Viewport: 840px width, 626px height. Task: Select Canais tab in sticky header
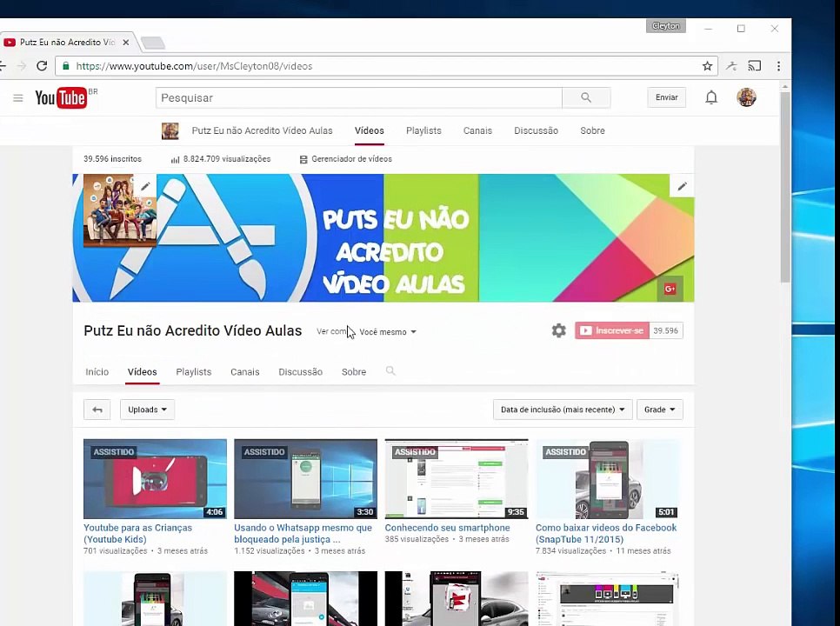[477, 130]
